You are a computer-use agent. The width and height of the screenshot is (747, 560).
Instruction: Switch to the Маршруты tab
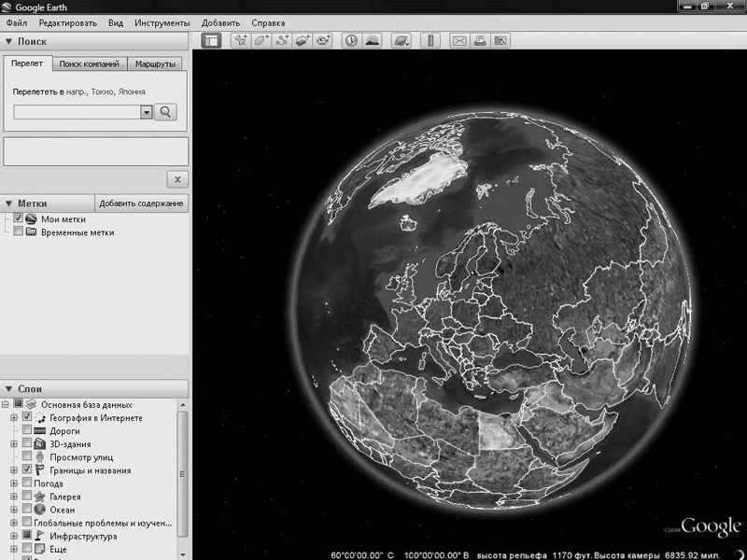(x=155, y=63)
